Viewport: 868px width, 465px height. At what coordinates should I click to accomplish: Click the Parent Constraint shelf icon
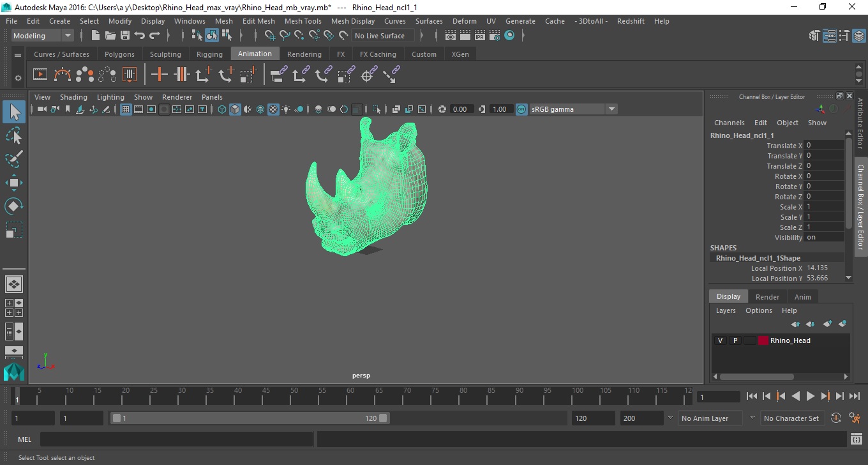(x=279, y=75)
